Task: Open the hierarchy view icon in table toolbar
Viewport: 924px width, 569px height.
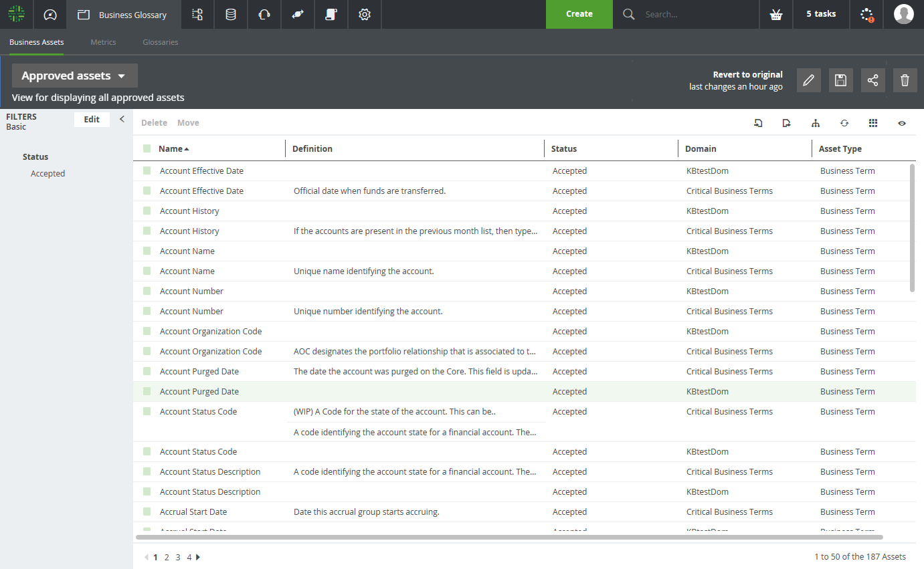Action: click(815, 123)
